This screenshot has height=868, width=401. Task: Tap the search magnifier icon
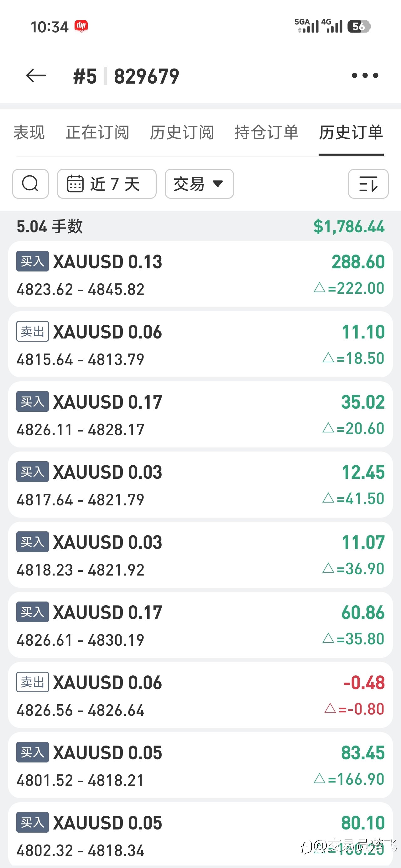(x=30, y=183)
